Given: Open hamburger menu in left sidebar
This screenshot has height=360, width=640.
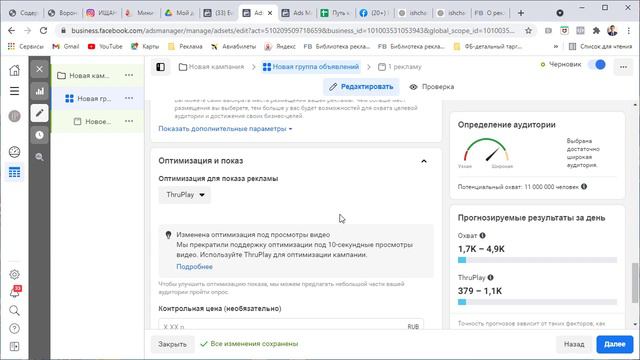Looking at the screenshot, I should point(14,91).
